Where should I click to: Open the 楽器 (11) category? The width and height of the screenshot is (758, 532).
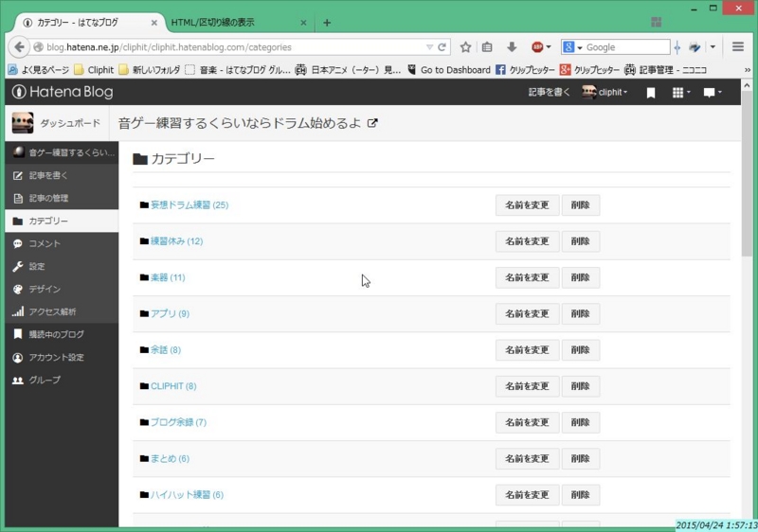pos(168,277)
